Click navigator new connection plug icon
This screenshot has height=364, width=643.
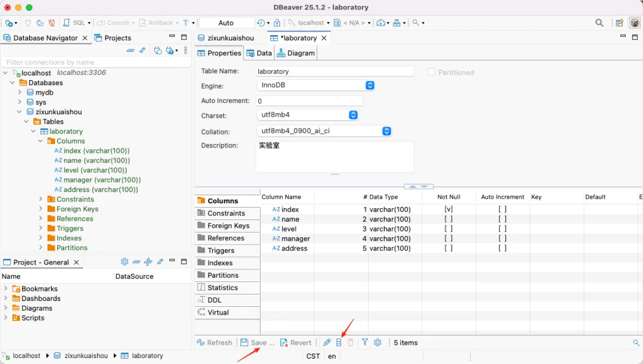(158, 51)
